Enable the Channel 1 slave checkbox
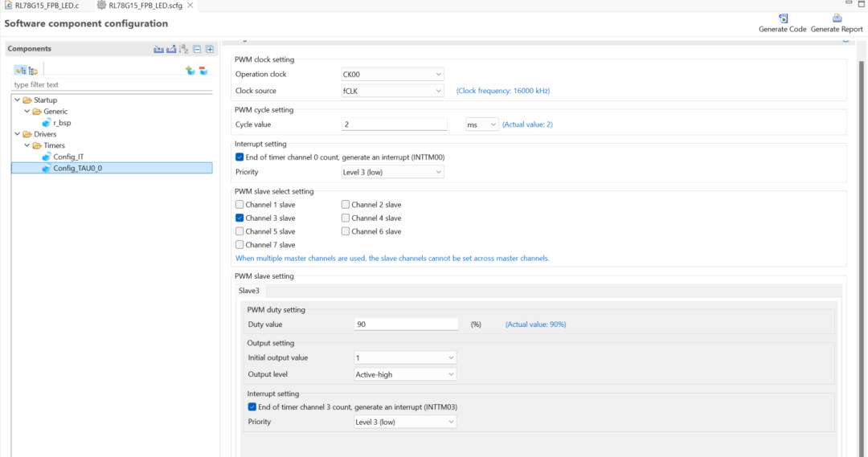 [240, 205]
